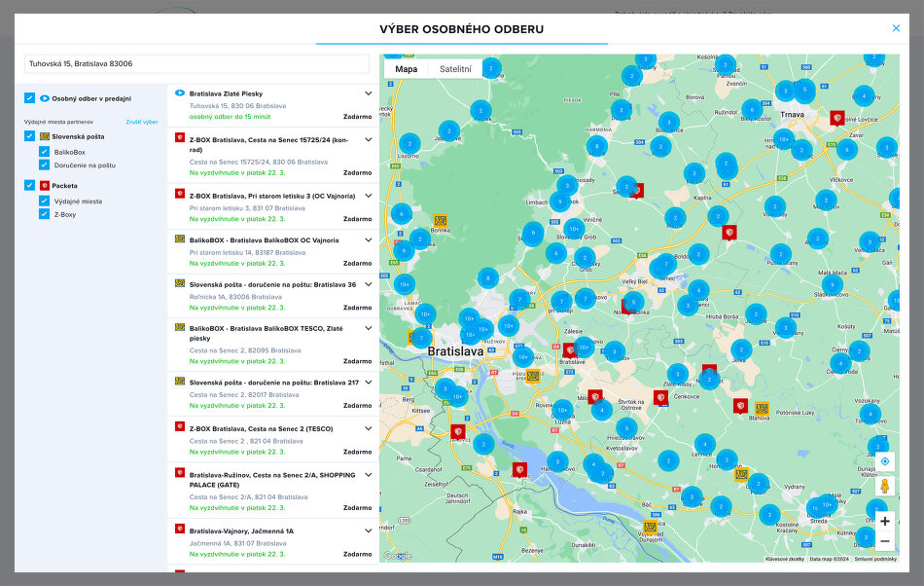Zoom in on the map with plus button
The height and width of the screenshot is (586, 924).
point(883,521)
